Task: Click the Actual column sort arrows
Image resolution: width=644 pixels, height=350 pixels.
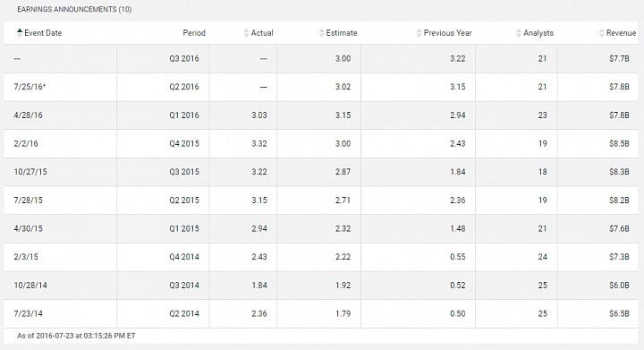Action: (x=246, y=33)
